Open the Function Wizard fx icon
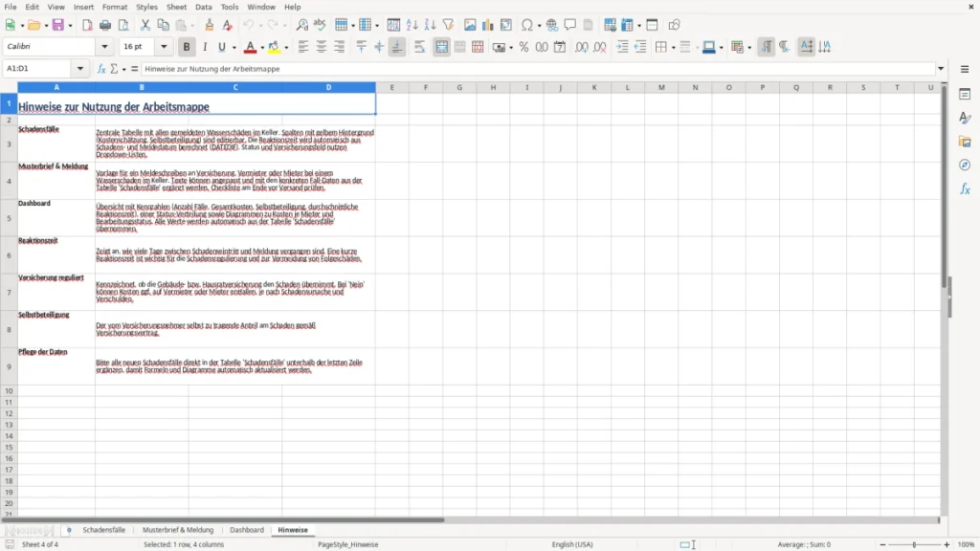Screen dimensions: 980x551 [101, 69]
